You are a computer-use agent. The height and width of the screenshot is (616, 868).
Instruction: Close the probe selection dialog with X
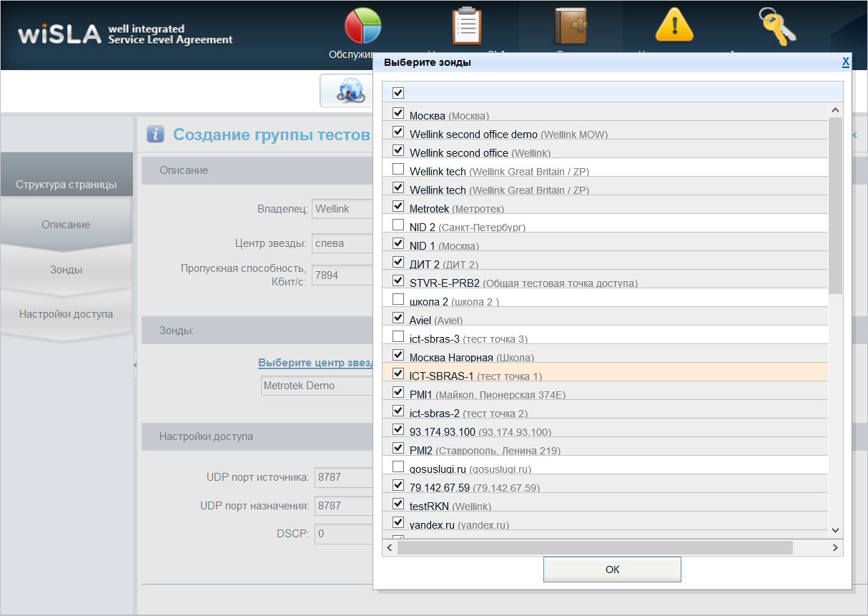pos(846,62)
